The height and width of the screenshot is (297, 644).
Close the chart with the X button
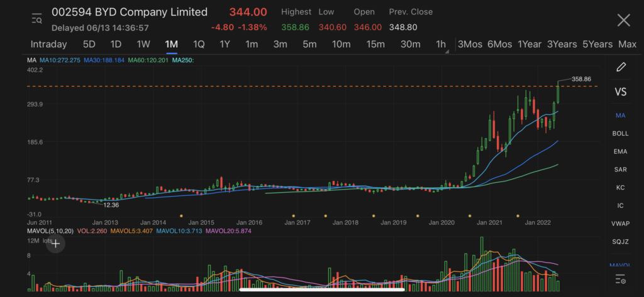point(623,20)
